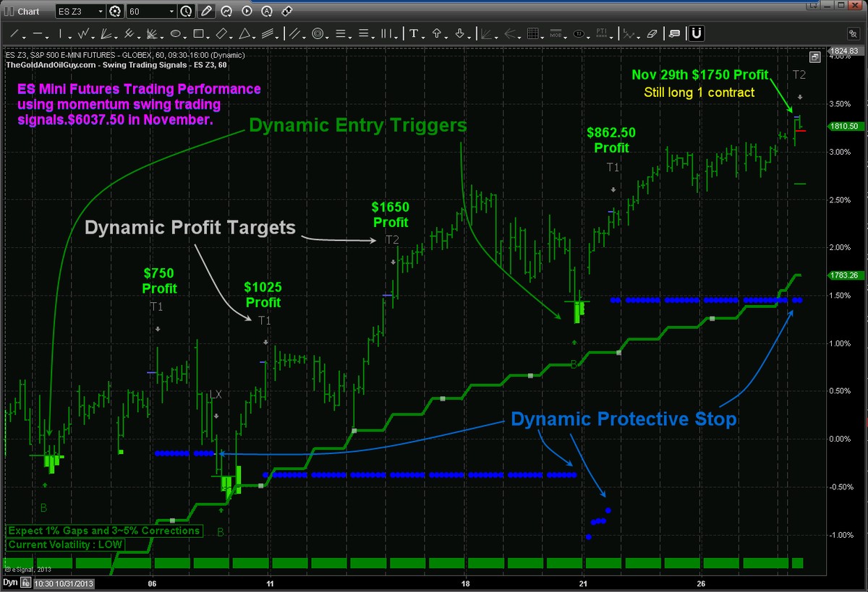Screen dimensions: 868x592
Task: Click the comment bubble annotation button
Action: click(674, 33)
